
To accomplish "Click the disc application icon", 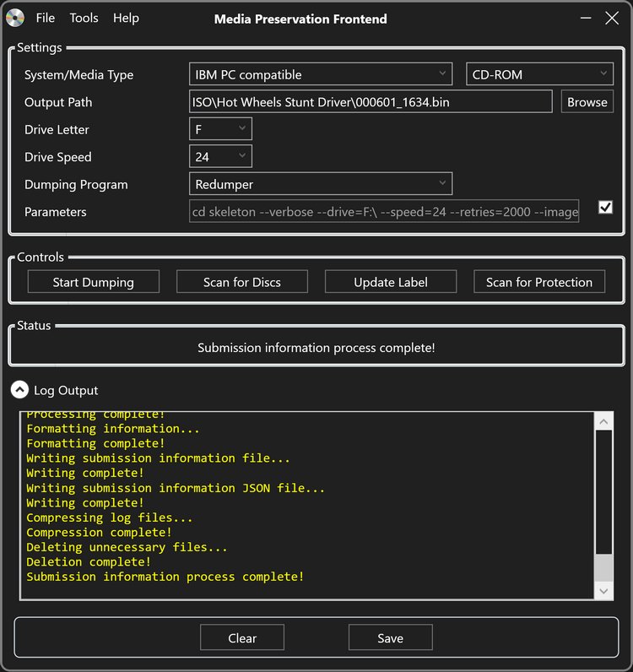I will coord(15,18).
